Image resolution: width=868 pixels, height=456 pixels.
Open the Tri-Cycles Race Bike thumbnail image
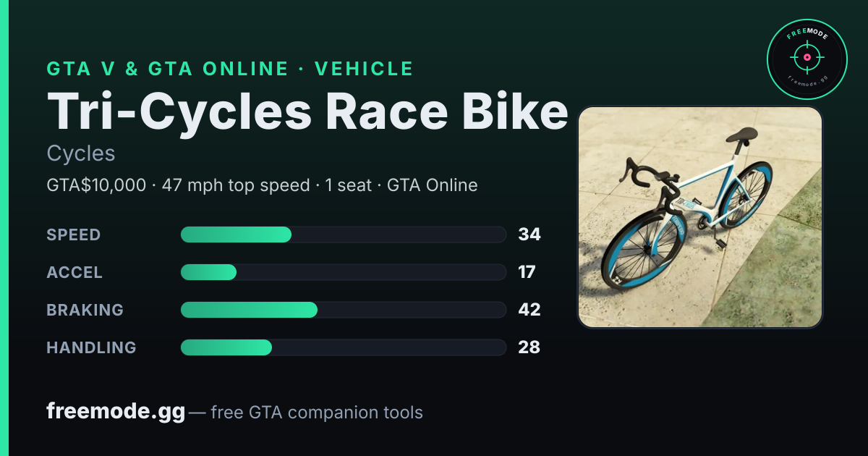[700, 217]
